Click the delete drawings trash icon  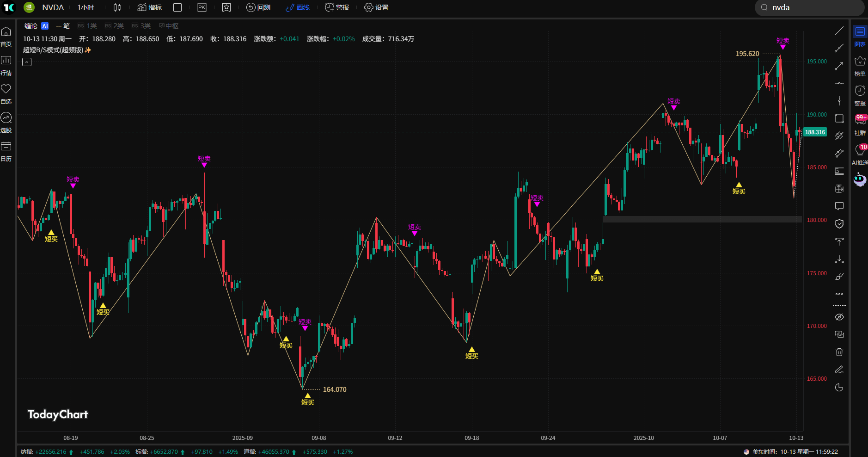pos(839,352)
